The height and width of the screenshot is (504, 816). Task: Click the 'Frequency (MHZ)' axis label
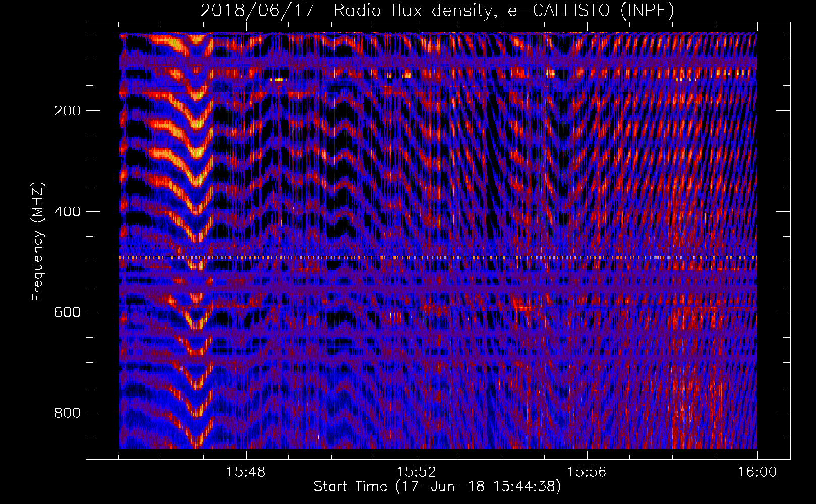pyautogui.click(x=38, y=241)
